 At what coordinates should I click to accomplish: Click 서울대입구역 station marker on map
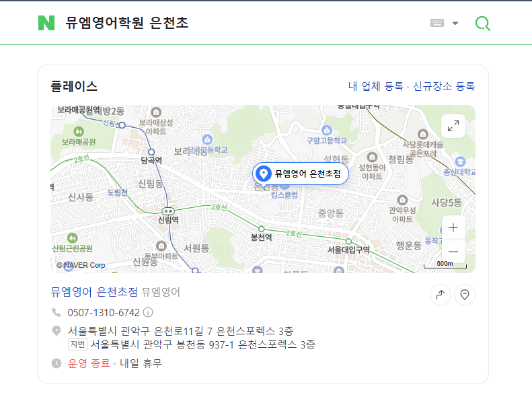pos(348,242)
